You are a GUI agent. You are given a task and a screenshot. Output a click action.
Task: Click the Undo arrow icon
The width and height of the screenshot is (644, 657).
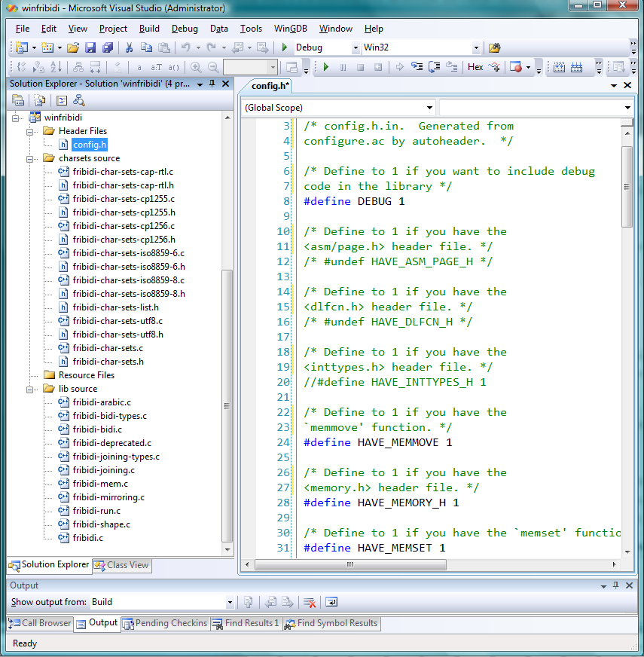(185, 47)
